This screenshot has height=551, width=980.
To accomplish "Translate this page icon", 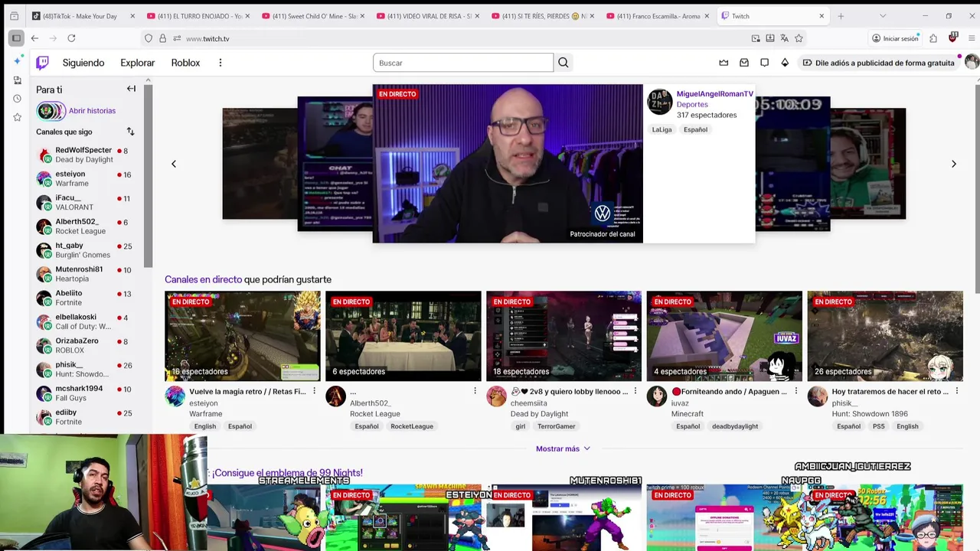I will (784, 38).
